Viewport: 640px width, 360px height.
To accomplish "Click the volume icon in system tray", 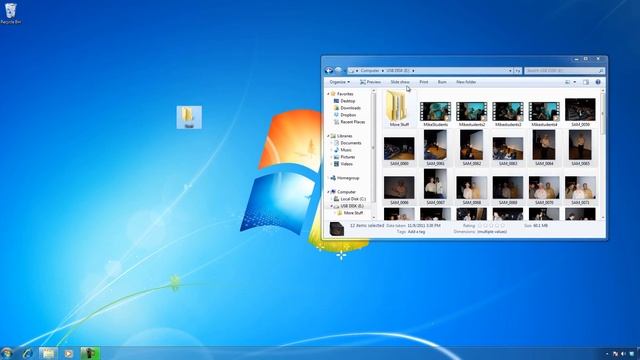I will pyautogui.click(x=623, y=354).
